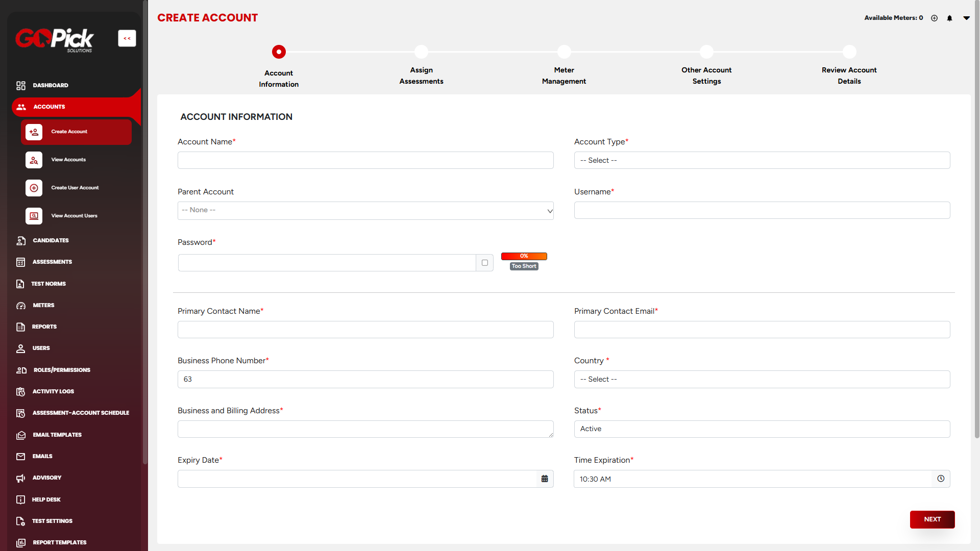Viewport: 980px width, 551px height.
Task: Jump to the Review Account Details step
Action: 849,52
